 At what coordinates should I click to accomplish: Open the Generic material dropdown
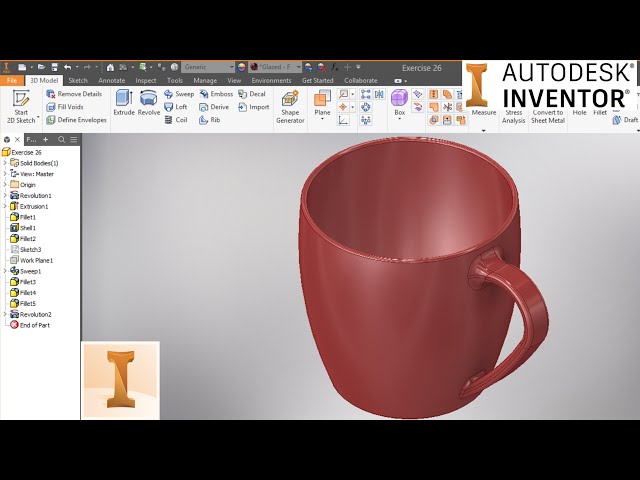pyautogui.click(x=231, y=67)
